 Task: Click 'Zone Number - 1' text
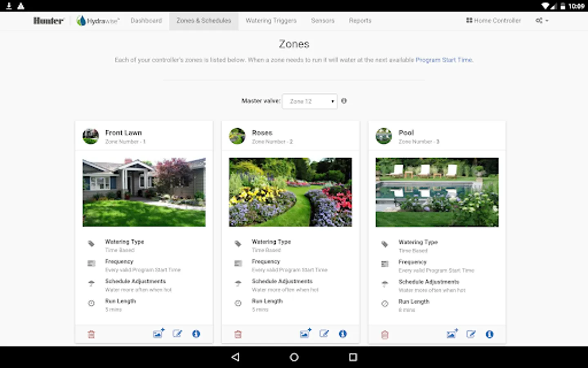pyautogui.click(x=125, y=142)
